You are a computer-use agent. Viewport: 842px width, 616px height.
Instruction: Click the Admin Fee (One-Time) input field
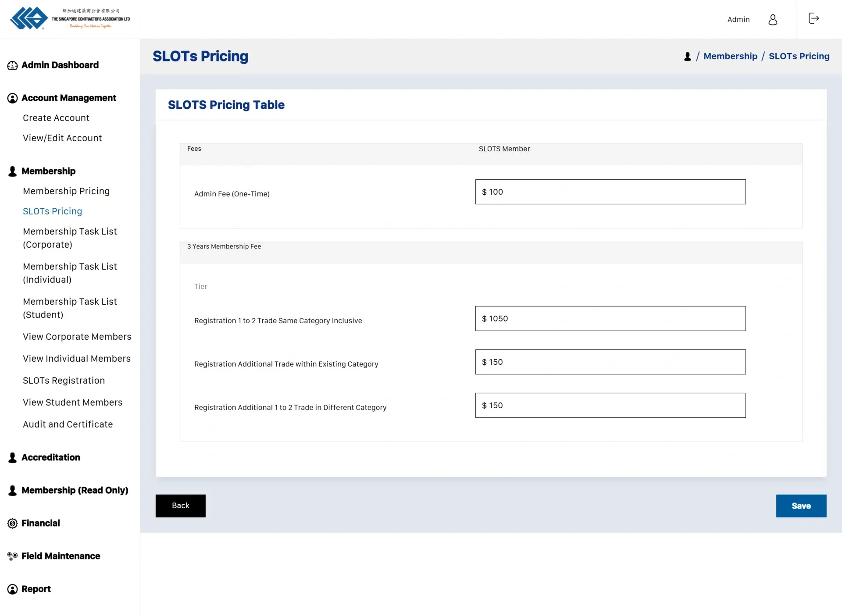(x=610, y=192)
